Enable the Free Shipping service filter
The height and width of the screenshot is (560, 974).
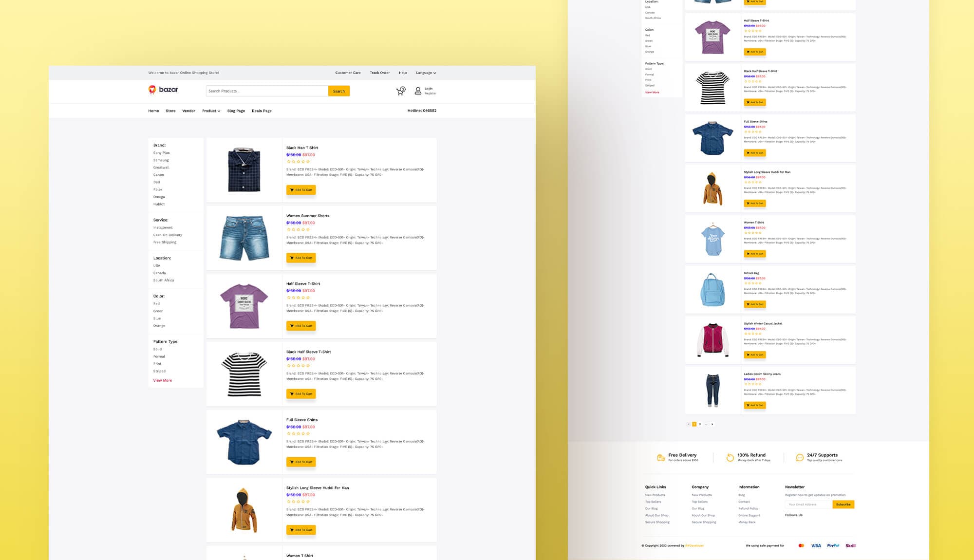point(165,242)
